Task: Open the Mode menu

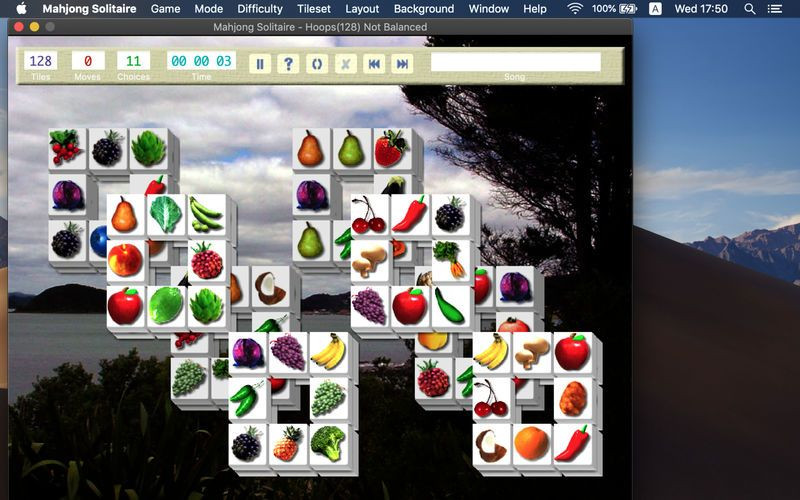Action: click(209, 9)
